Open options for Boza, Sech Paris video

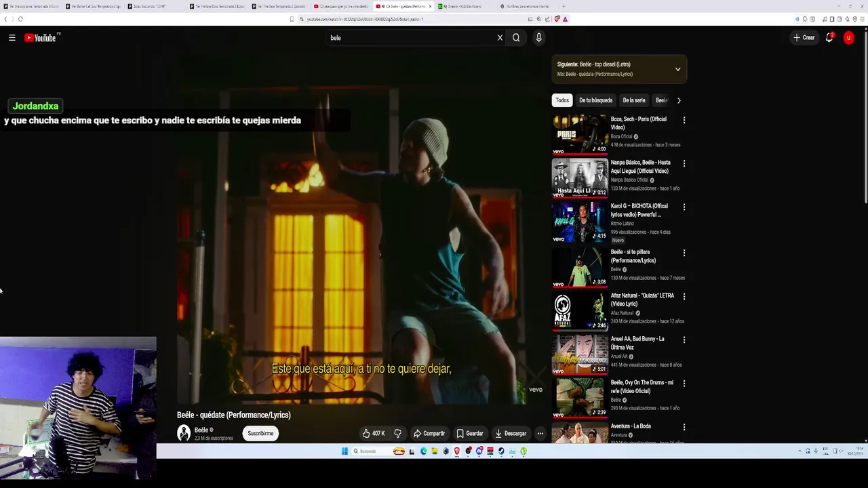point(684,120)
